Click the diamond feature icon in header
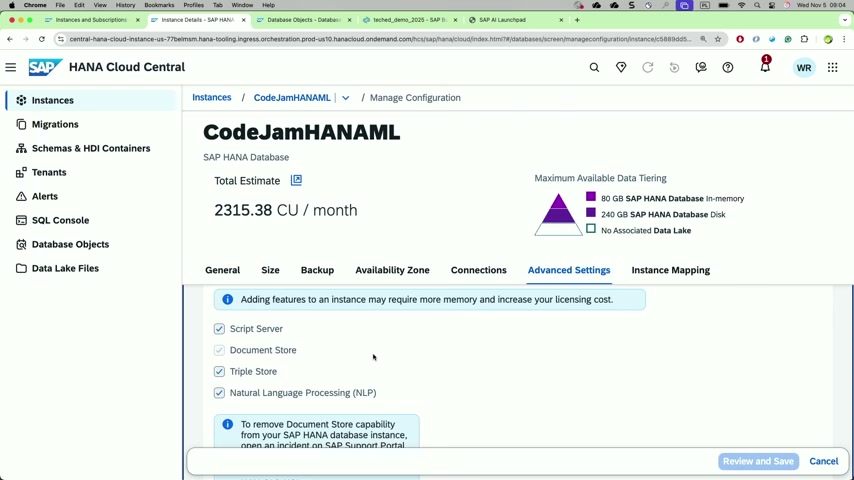The image size is (854, 480). pyautogui.click(x=621, y=68)
